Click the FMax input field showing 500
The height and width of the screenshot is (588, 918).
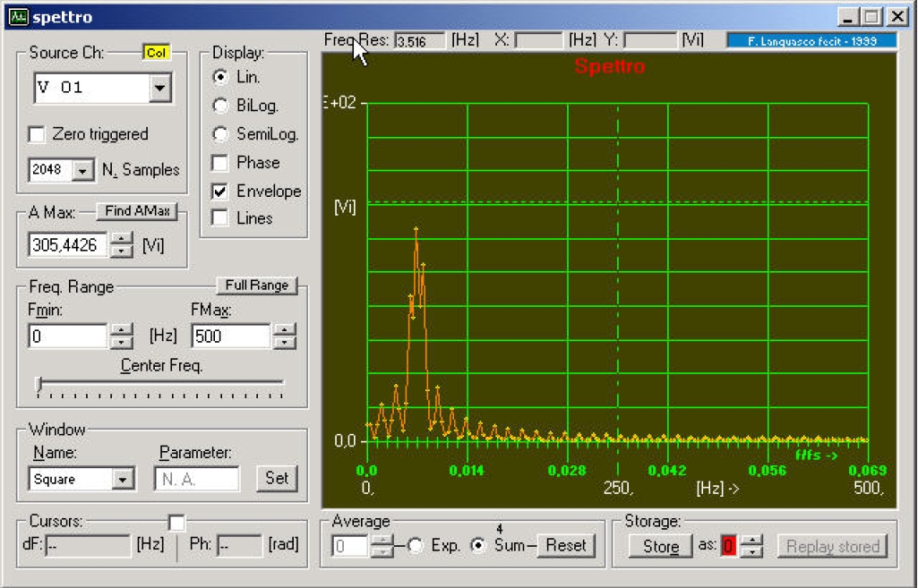(x=231, y=337)
